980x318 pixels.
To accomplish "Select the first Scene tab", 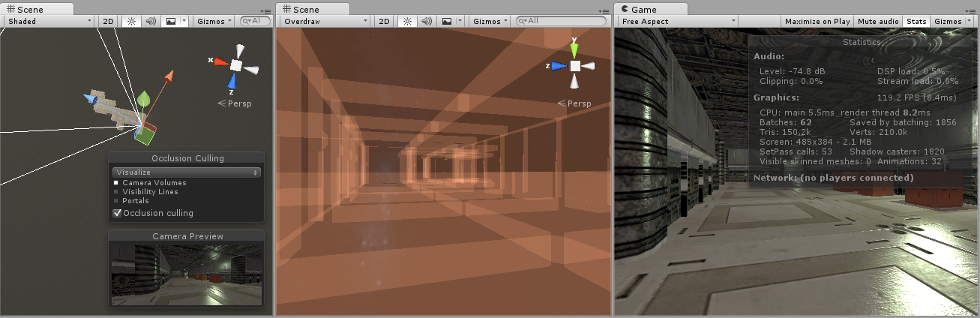I will (37, 9).
